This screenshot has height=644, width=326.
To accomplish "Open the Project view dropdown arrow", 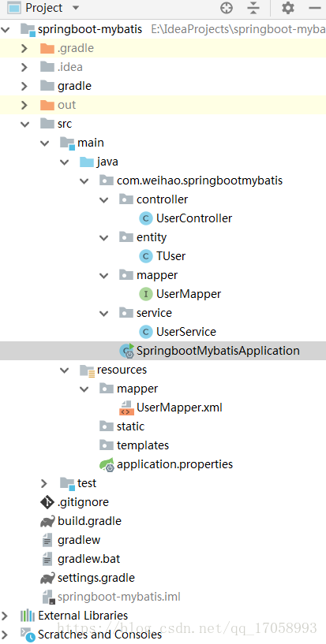I will (x=75, y=8).
